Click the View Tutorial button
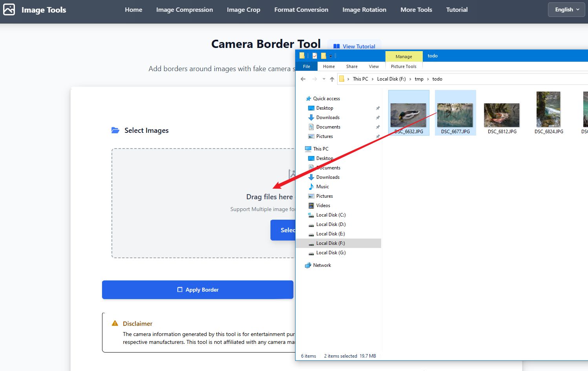The height and width of the screenshot is (371, 588). click(x=354, y=46)
